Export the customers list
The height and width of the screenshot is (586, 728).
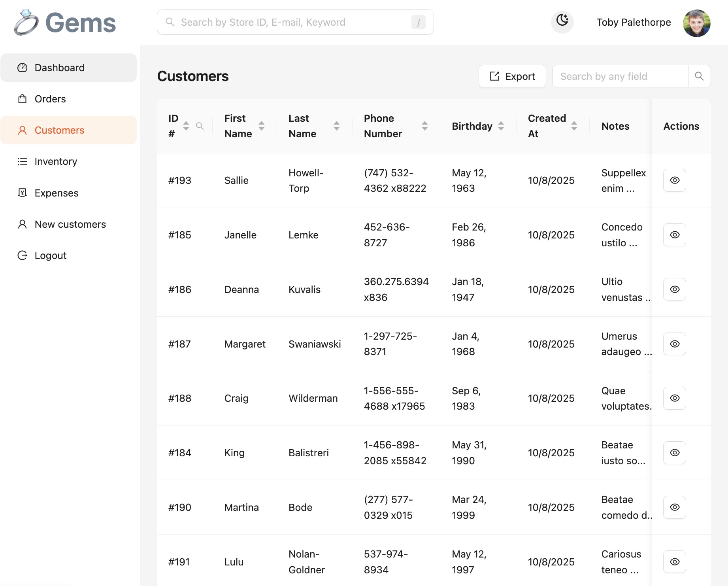(x=512, y=76)
